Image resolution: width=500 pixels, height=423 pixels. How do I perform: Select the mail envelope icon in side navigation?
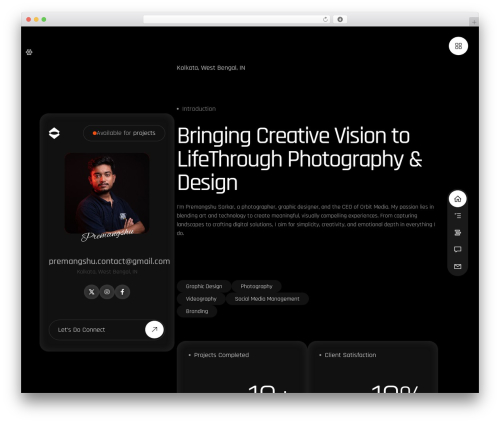click(x=457, y=266)
